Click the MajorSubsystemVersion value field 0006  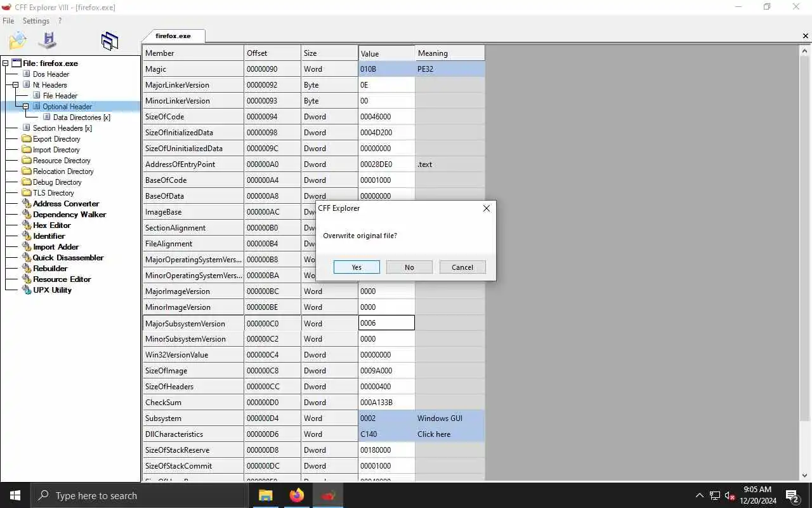pos(386,323)
